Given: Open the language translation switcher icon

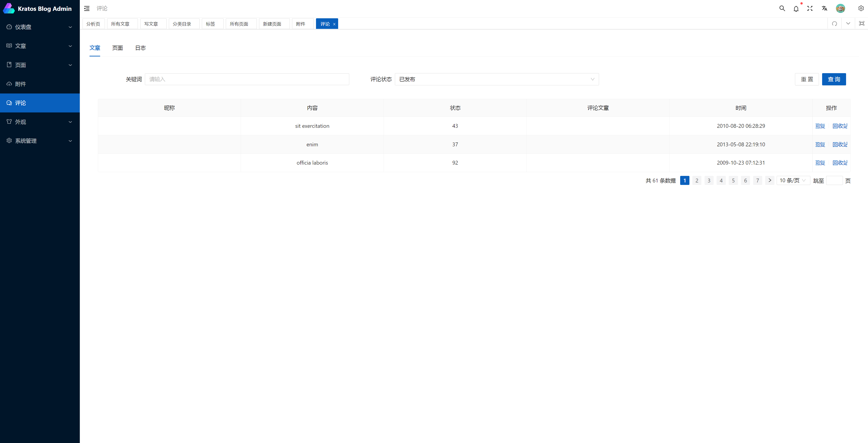Looking at the screenshot, I should tap(824, 8).
